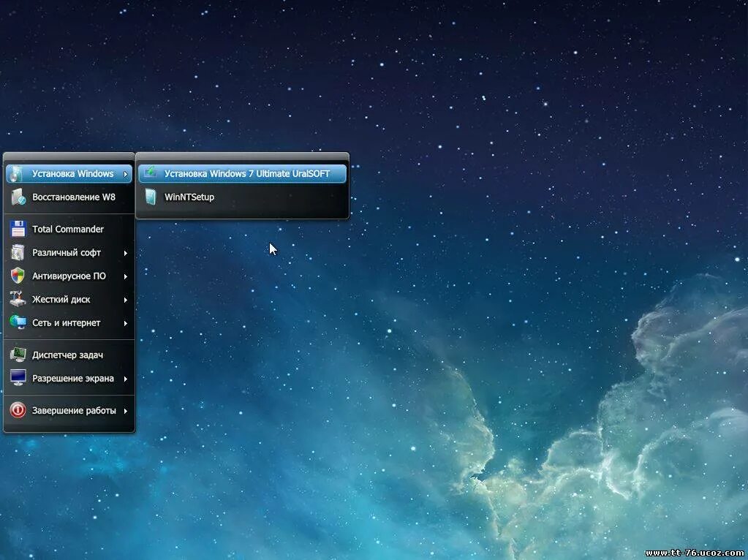Click the WinNTSetup icon
748x560 pixels.
point(151,197)
